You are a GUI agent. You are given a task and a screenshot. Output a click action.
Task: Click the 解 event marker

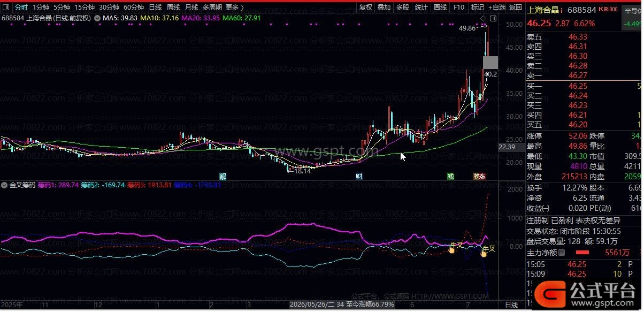pos(223,176)
